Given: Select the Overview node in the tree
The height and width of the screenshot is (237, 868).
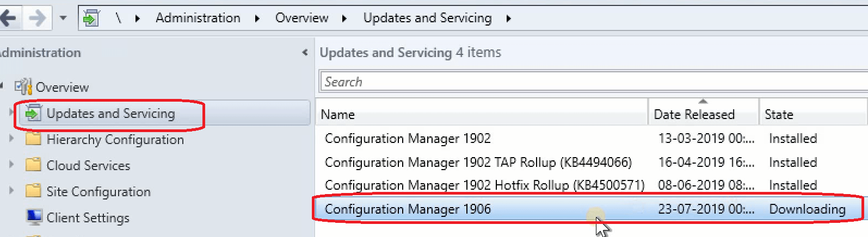Looking at the screenshot, I should click(x=62, y=87).
